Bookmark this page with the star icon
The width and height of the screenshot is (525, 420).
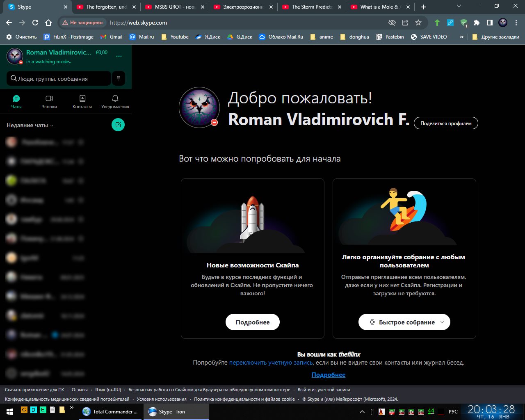pyautogui.click(x=418, y=23)
